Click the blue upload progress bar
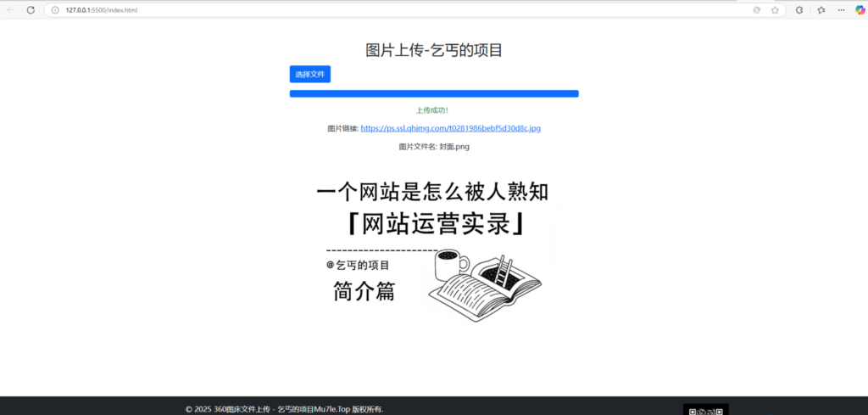The height and width of the screenshot is (415, 868). tap(433, 93)
